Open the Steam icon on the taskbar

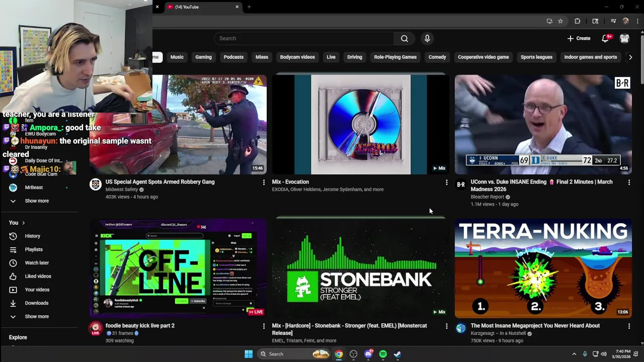click(x=397, y=354)
